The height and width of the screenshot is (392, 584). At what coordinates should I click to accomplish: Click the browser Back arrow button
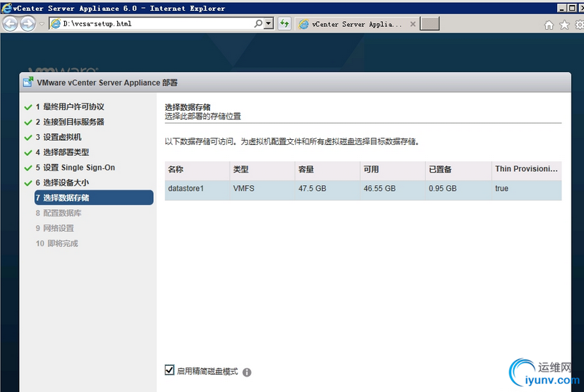10,24
